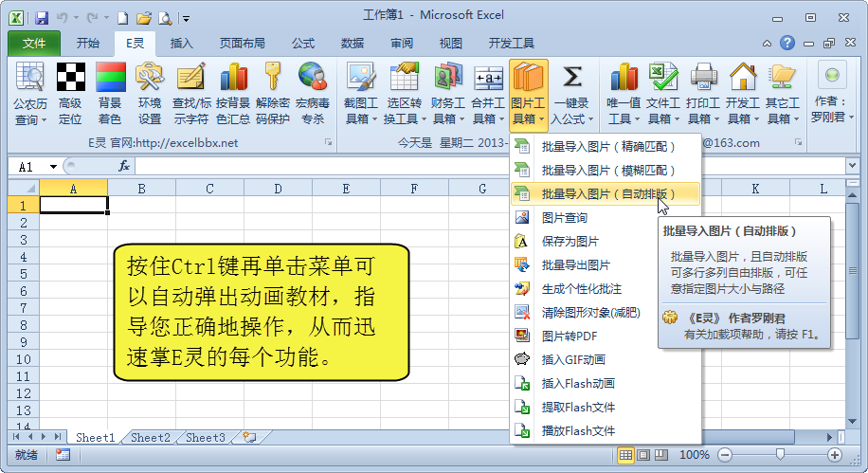Viewport: 868px width, 473px height.
Task: Apply 背景着色 background coloring
Action: point(110,93)
